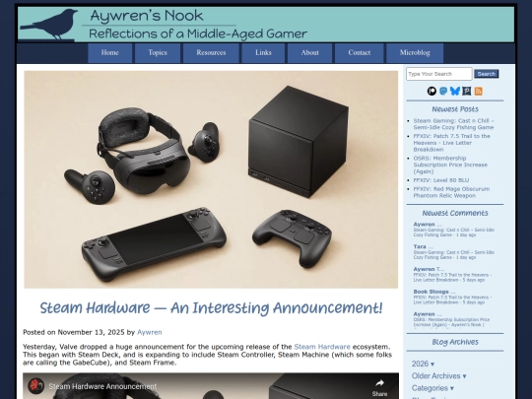Click 'Posted on November 13, 2025' text
The width and height of the screenshot is (532, 399).
pos(74,332)
